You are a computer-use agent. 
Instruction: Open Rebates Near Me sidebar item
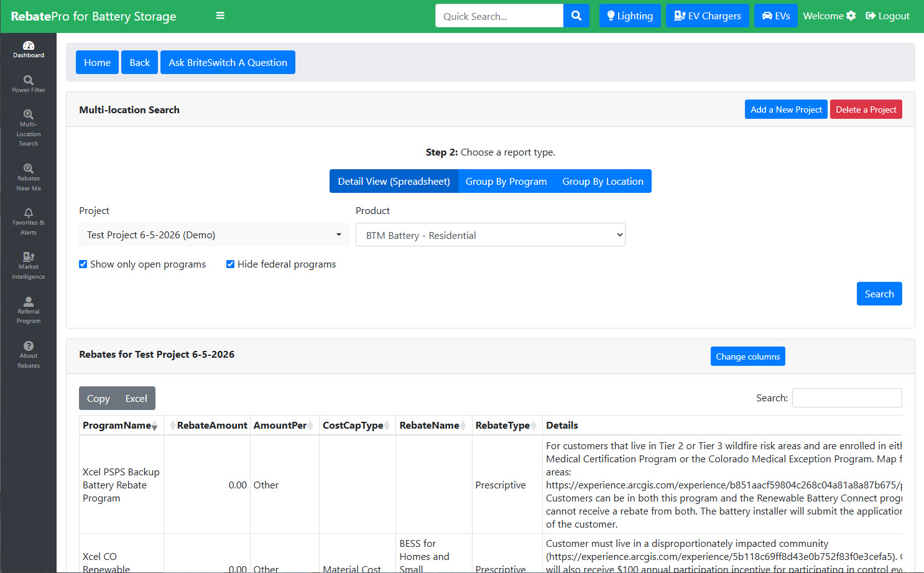[x=29, y=177]
